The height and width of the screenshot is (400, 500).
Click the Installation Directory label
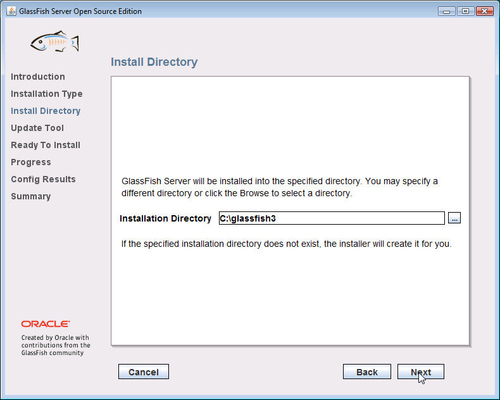pyautogui.click(x=165, y=219)
